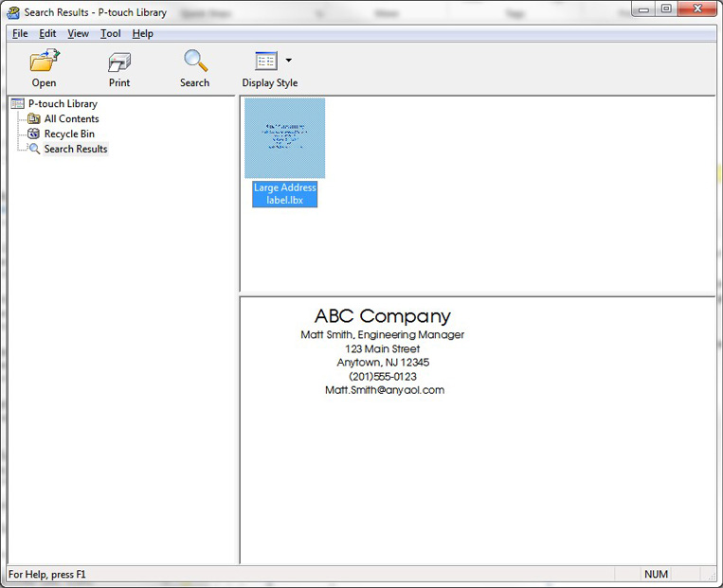This screenshot has width=723, height=588.
Task: Click the All Contents folder icon
Action: click(x=34, y=119)
